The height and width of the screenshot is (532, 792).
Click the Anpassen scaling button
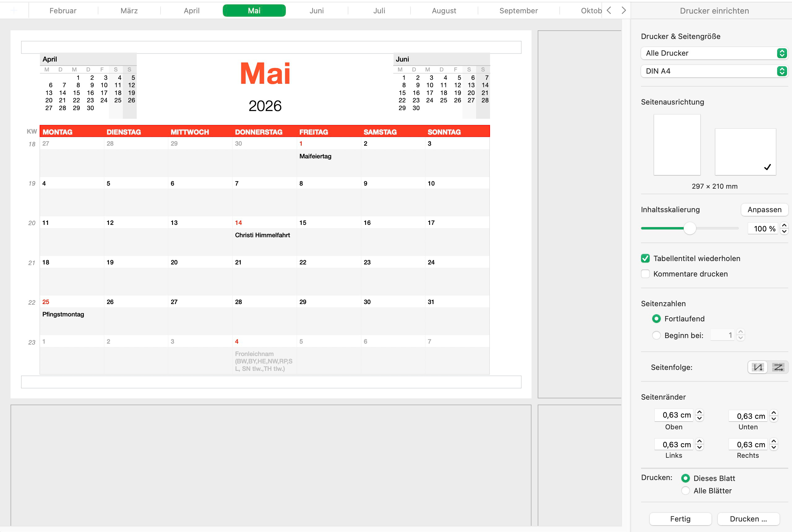tap(764, 210)
